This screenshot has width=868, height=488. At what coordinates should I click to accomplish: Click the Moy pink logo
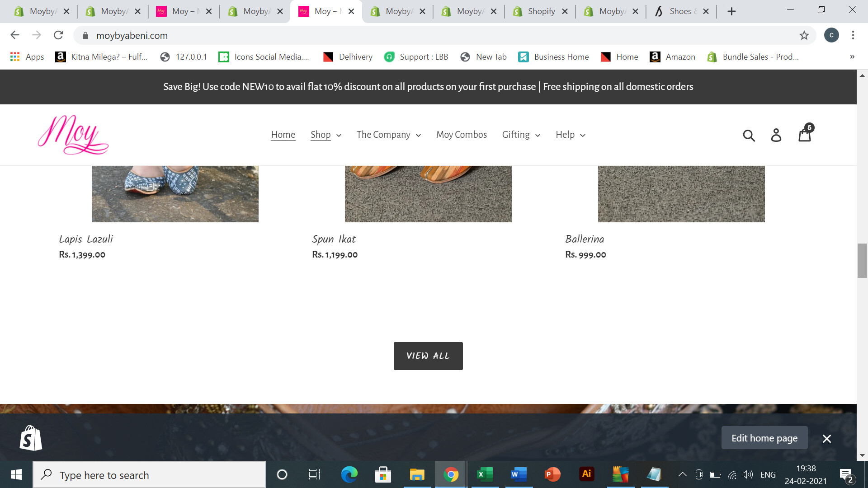(73, 135)
